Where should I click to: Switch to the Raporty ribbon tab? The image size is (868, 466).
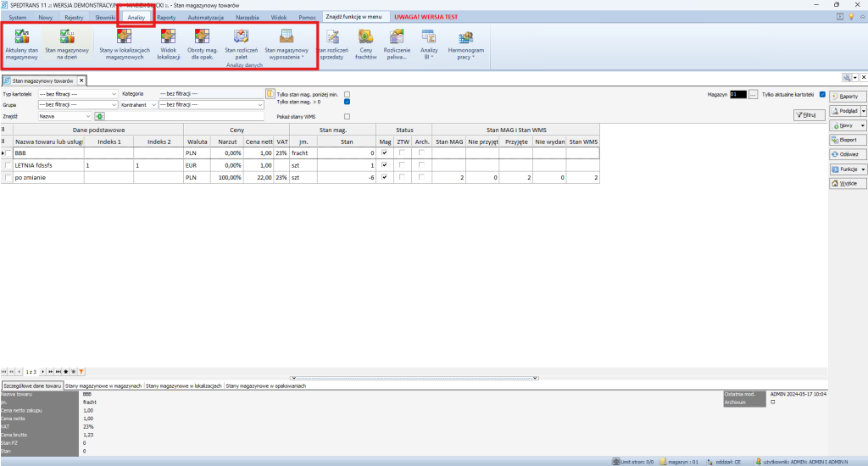click(166, 17)
